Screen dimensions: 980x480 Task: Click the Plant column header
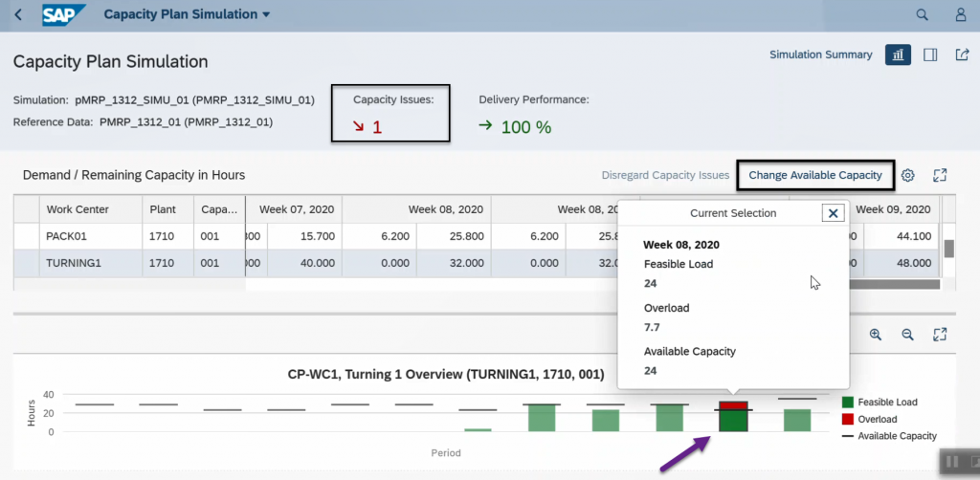pos(168,209)
